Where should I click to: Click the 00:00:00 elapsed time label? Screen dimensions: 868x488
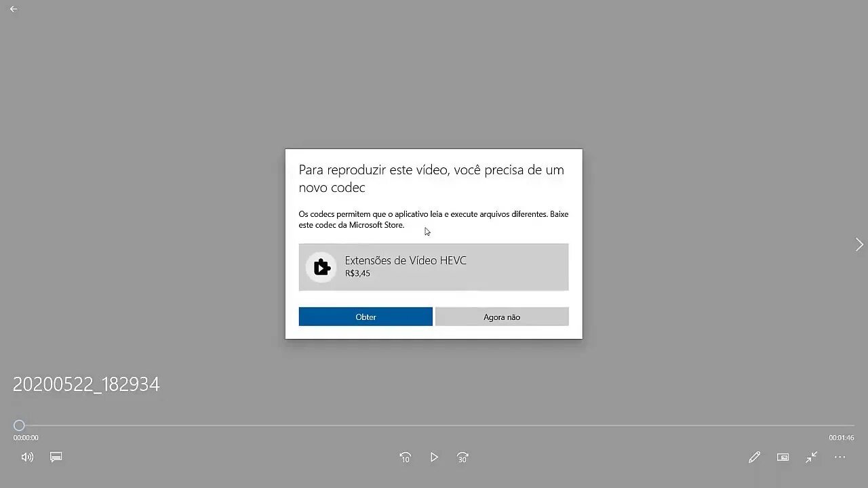coord(26,438)
